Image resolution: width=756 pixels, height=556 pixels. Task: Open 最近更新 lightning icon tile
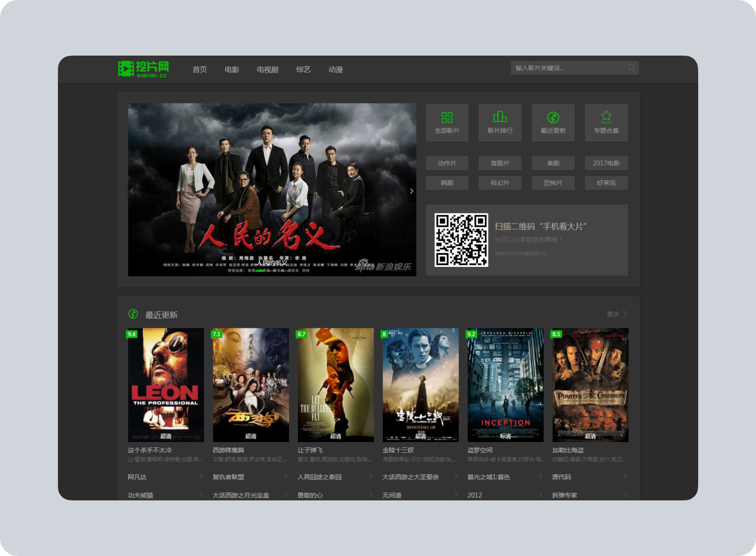tap(553, 123)
